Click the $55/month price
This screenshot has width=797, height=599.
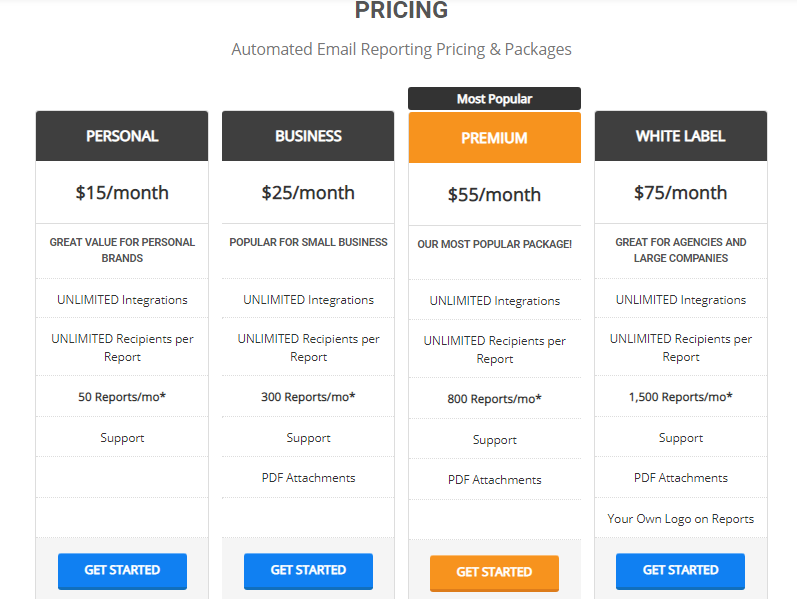point(494,195)
